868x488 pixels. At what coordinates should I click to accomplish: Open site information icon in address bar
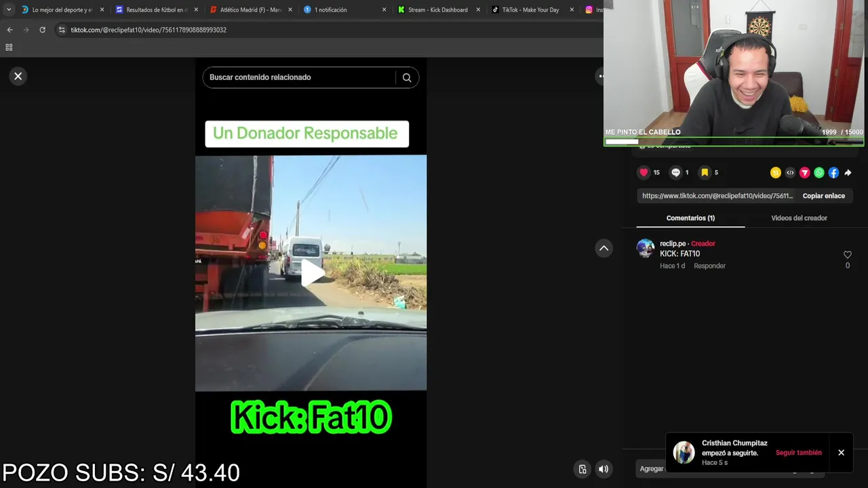click(62, 30)
